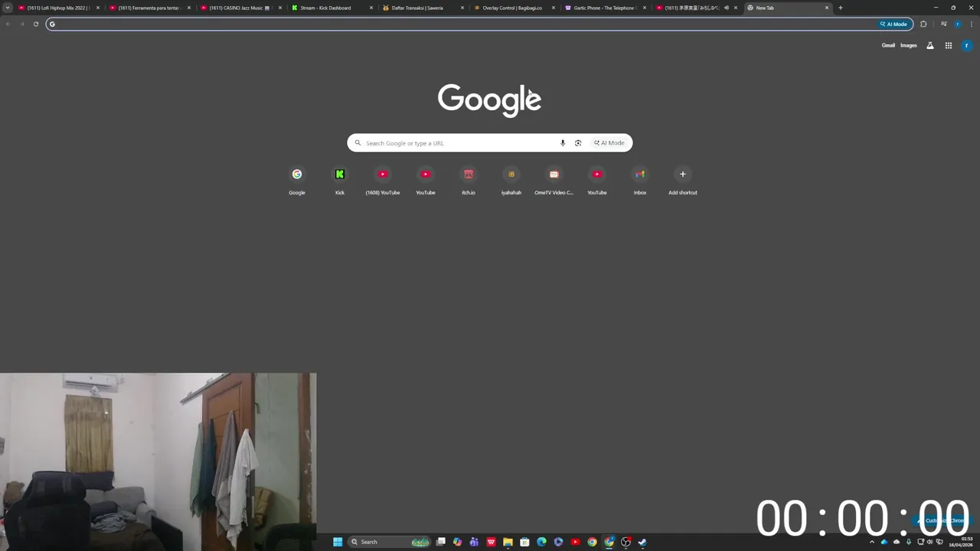This screenshot has width=980, height=551.
Task: Open Microsoft Store from taskbar
Action: (x=524, y=542)
